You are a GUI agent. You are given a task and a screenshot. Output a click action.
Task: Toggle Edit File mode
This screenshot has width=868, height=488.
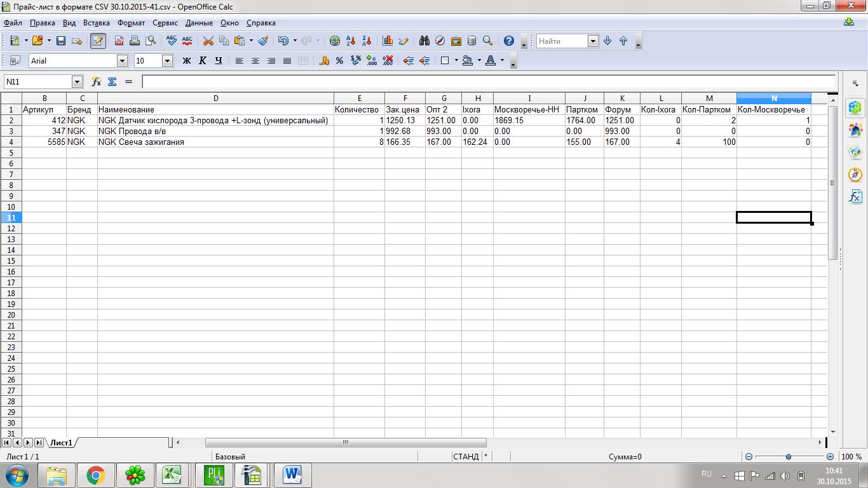tap(98, 41)
